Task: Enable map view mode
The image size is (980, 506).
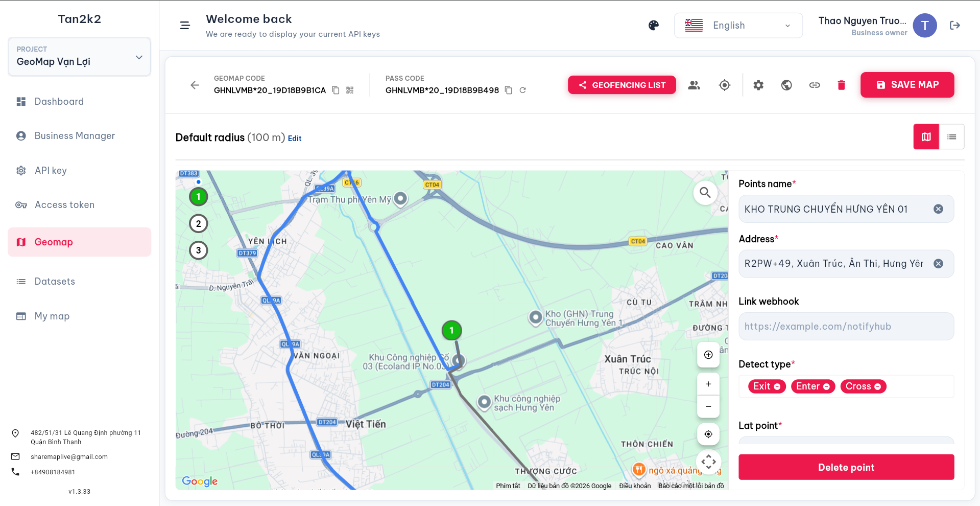Action: (x=925, y=136)
